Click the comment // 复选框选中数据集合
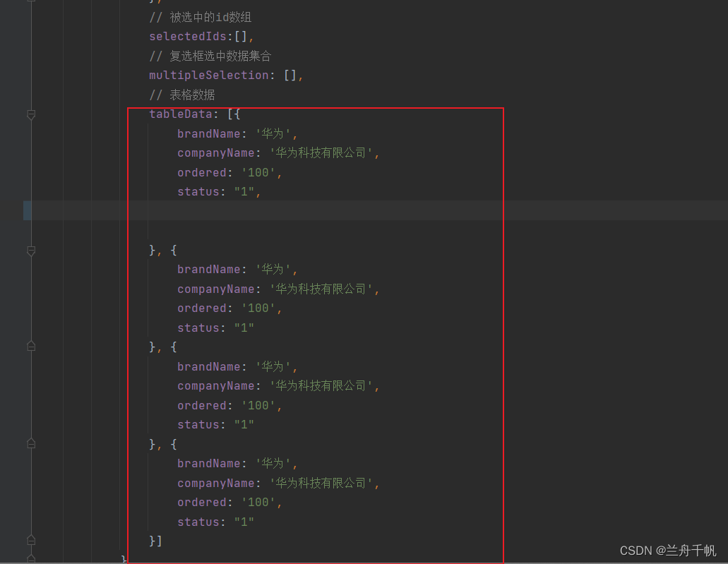This screenshot has height=564, width=728. click(x=210, y=56)
